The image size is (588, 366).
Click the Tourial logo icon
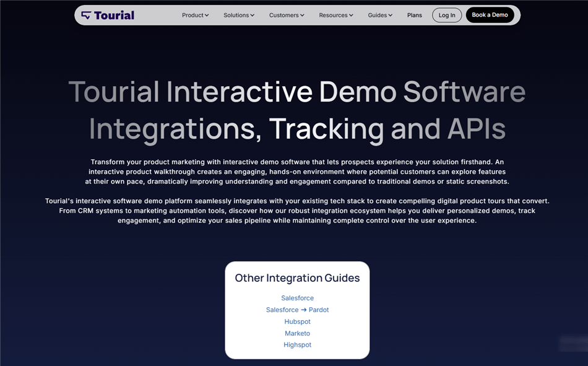coord(86,15)
